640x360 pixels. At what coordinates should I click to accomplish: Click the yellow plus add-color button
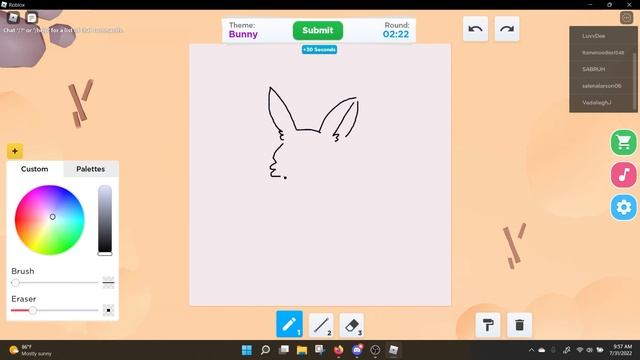[x=15, y=151]
